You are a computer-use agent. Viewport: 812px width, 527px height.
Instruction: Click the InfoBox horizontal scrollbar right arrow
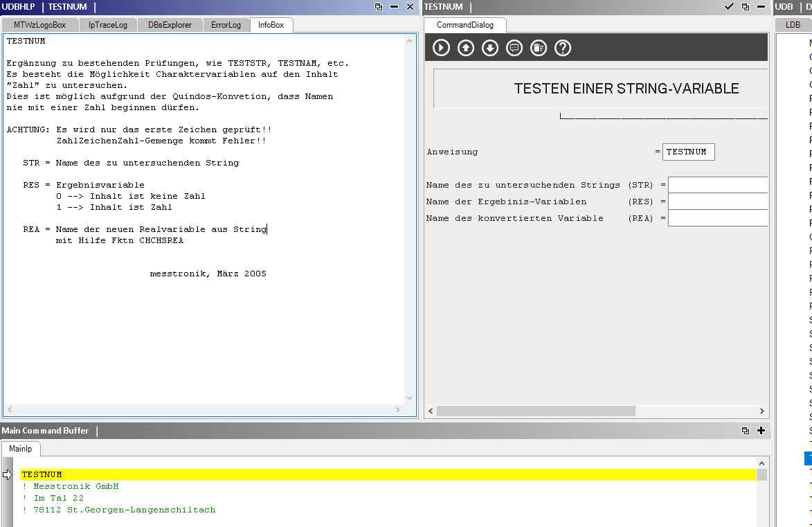pos(398,409)
